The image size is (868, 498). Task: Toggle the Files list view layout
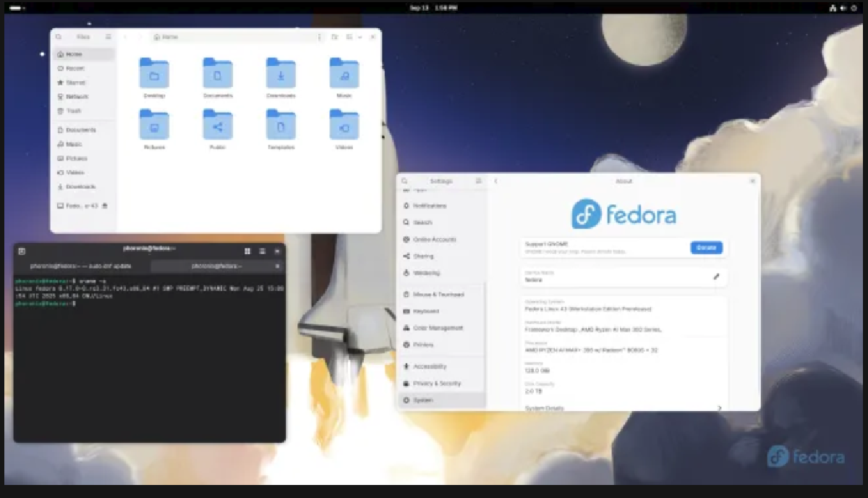[351, 36]
